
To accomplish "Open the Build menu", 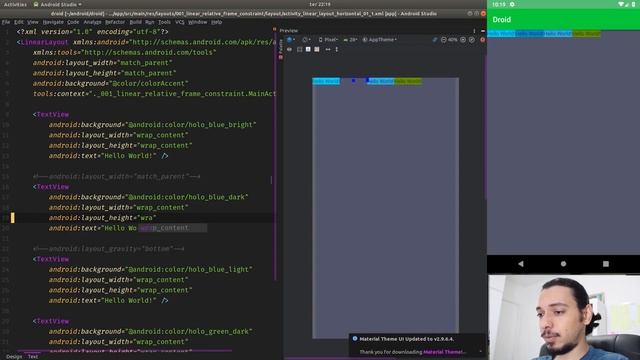I will click(x=136, y=22).
